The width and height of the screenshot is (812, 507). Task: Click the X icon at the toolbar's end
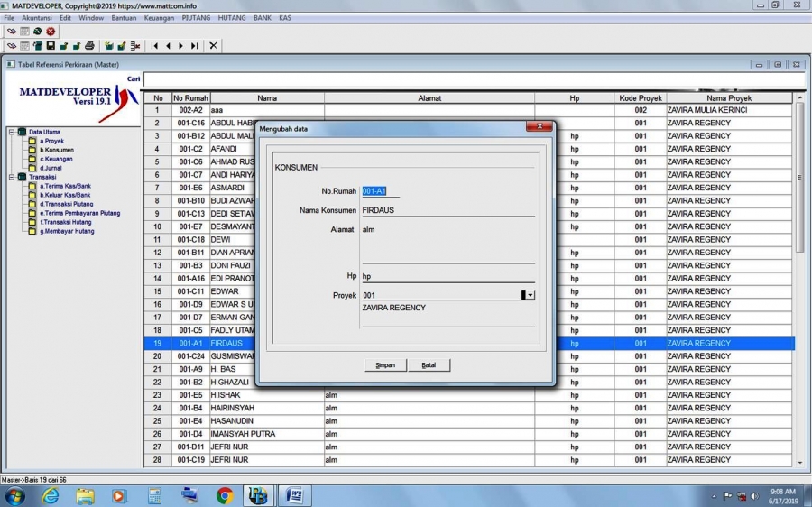pyautogui.click(x=214, y=45)
